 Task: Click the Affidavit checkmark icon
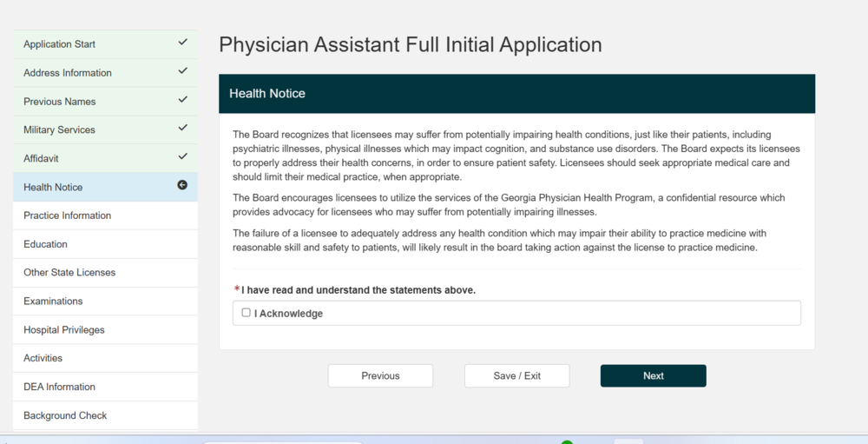[182, 157]
